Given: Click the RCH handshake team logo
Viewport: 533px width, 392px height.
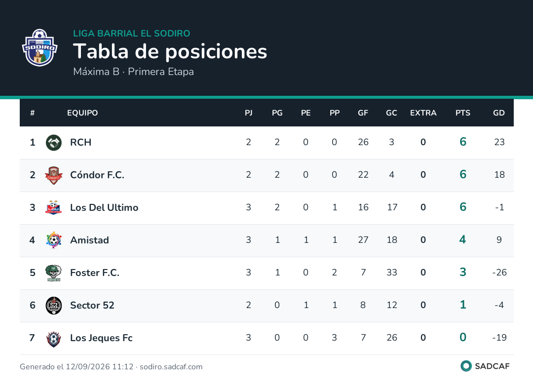Looking at the screenshot, I should (x=54, y=143).
